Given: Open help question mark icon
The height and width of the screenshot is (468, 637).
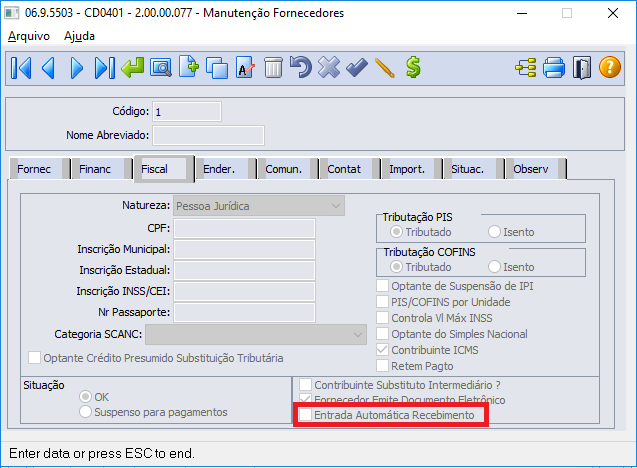Looking at the screenshot, I should tap(609, 67).
